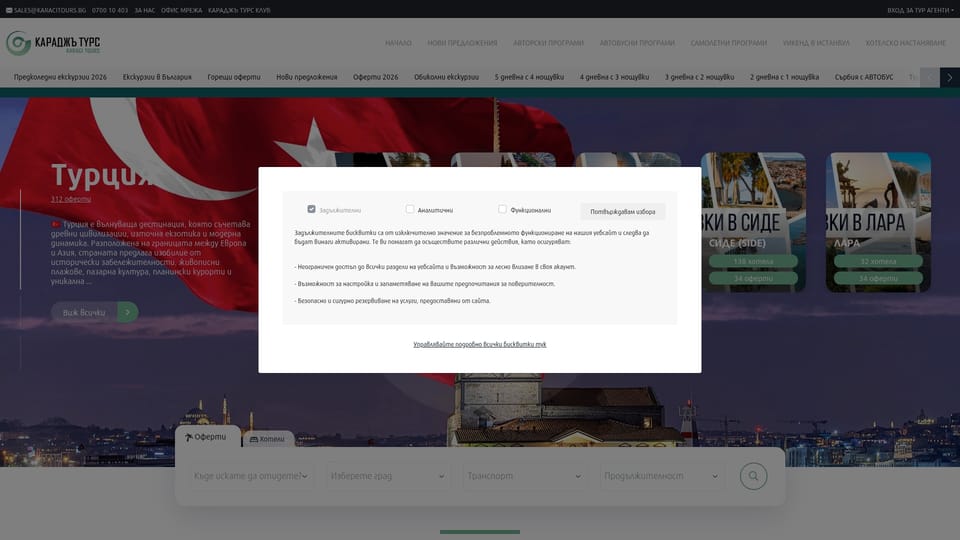
Task: Select Предколедни екскурзии 2026 category
Action: pyautogui.click(x=60, y=77)
